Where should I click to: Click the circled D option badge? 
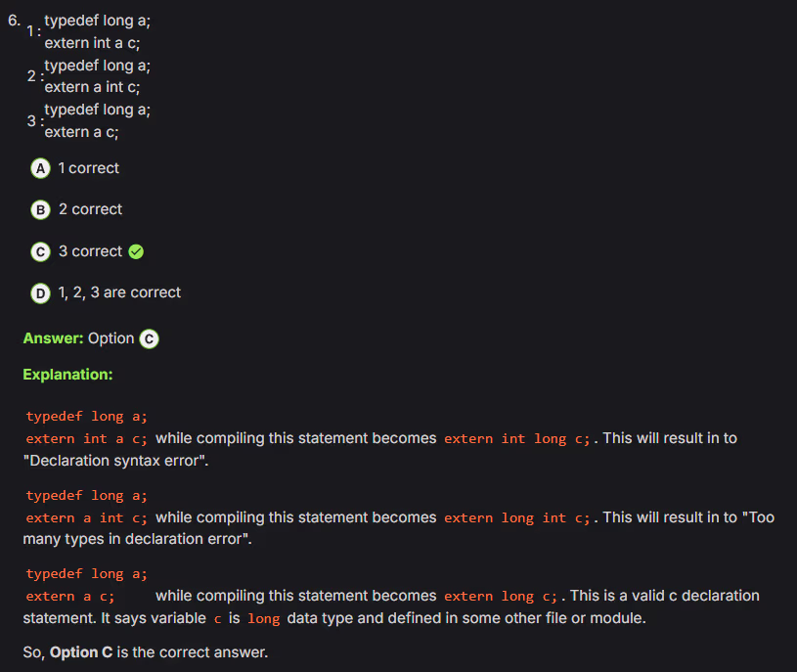(x=40, y=292)
